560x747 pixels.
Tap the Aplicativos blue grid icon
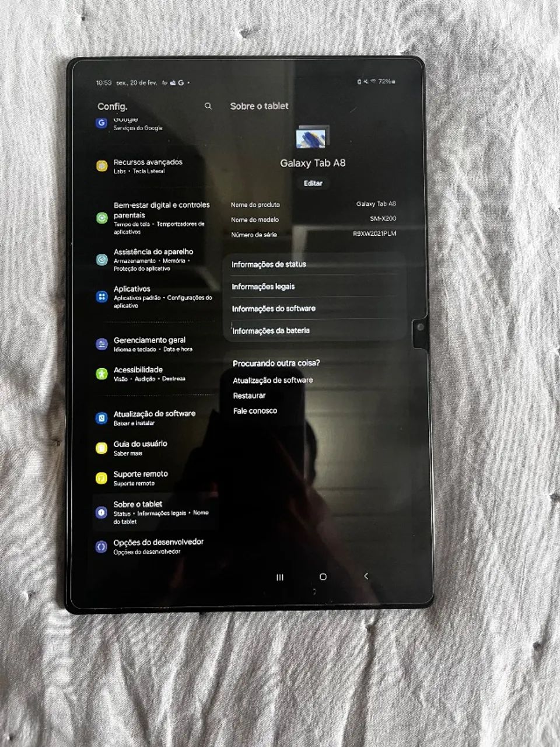(102, 297)
